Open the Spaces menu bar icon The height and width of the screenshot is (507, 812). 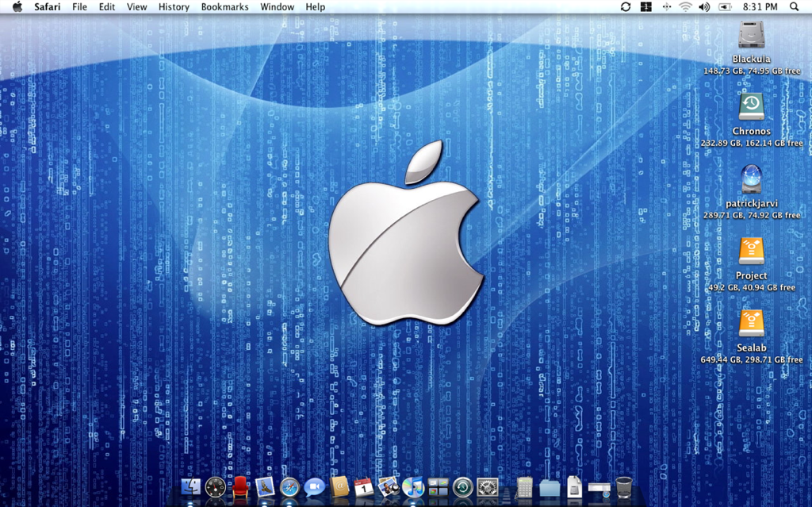pyautogui.click(x=645, y=6)
